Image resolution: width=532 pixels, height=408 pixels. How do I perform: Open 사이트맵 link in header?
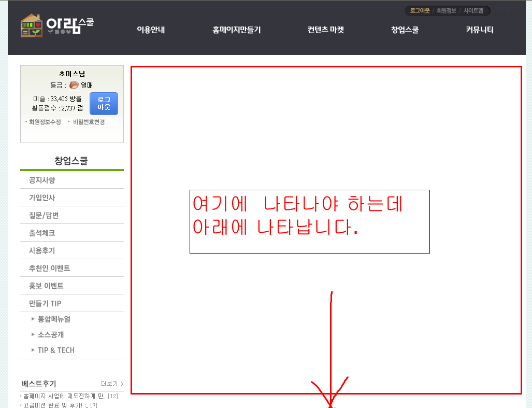(x=473, y=10)
